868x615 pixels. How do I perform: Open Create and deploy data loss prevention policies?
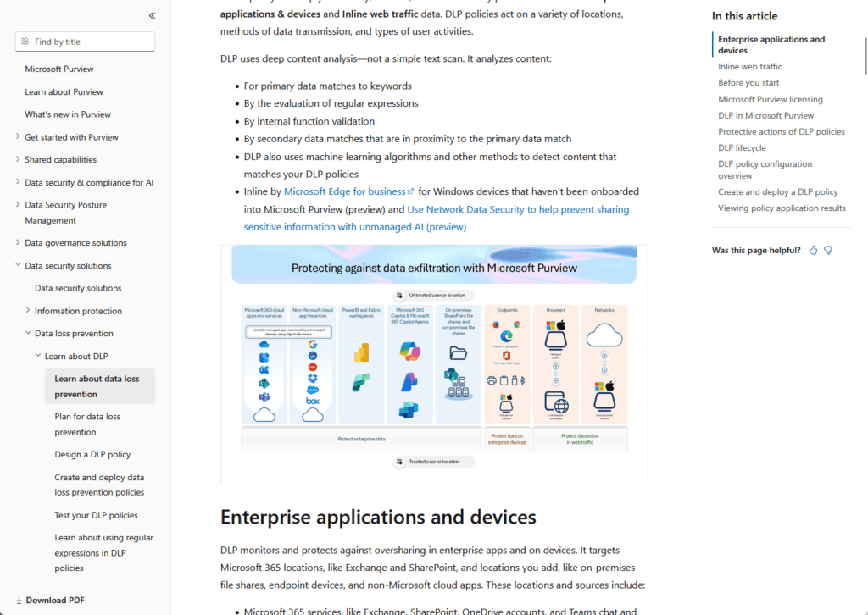click(x=99, y=485)
